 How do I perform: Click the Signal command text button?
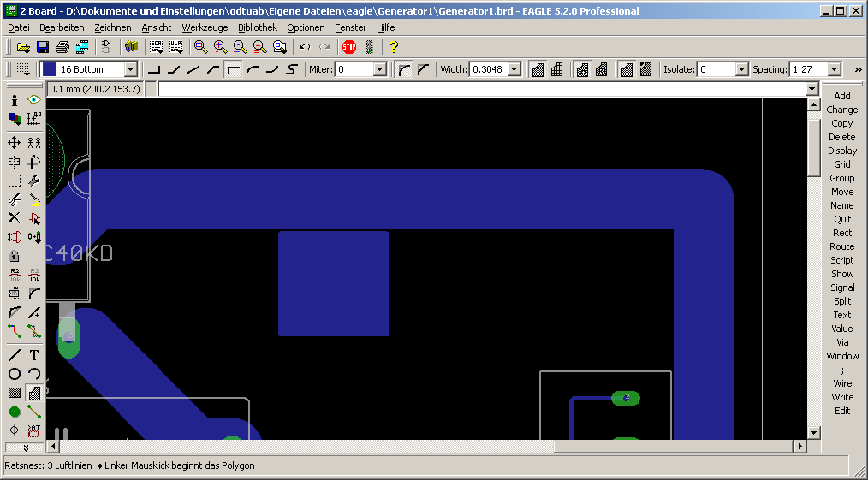click(842, 287)
